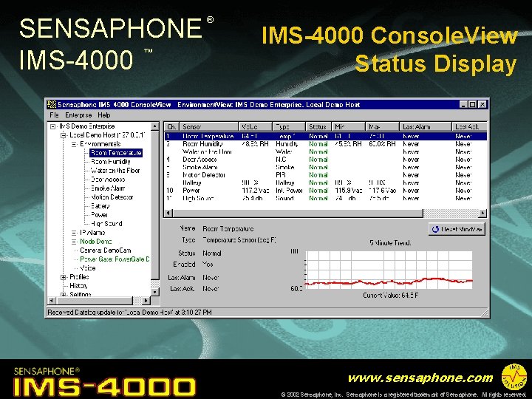Click the status bar catalog update message
Screen dimensions: 532x399
coord(129,312)
